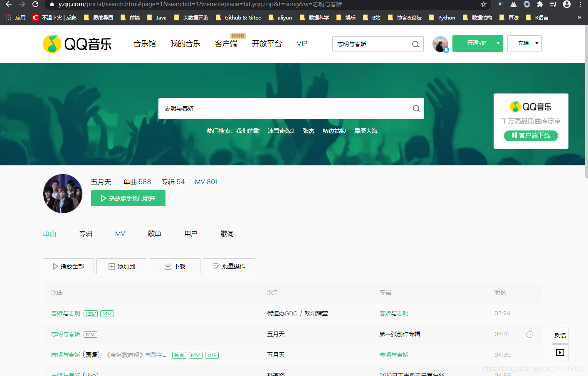This screenshot has width=588, height=376.
Task: Open the floating player icon below 反馈
Action: point(560,353)
